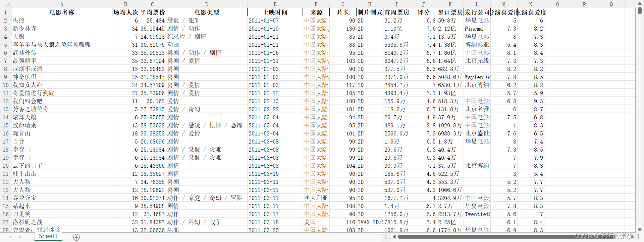
Task: Select column A header
Action: pyautogui.click(x=62, y=4)
